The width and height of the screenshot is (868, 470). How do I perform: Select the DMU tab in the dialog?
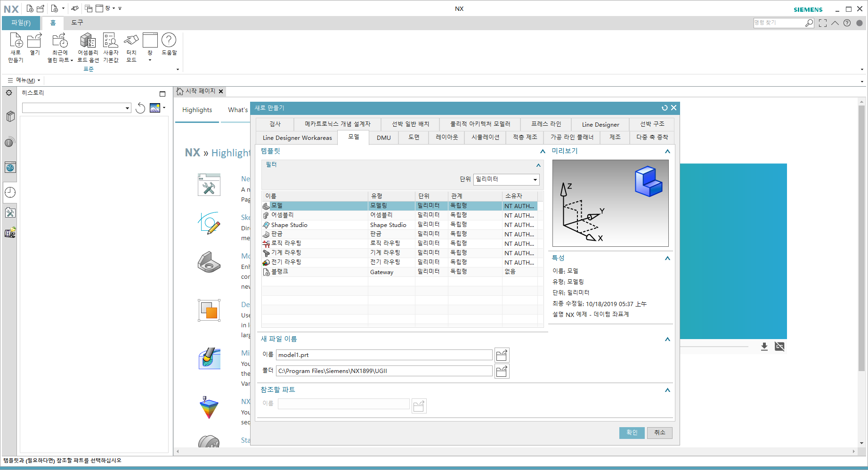[x=384, y=138]
